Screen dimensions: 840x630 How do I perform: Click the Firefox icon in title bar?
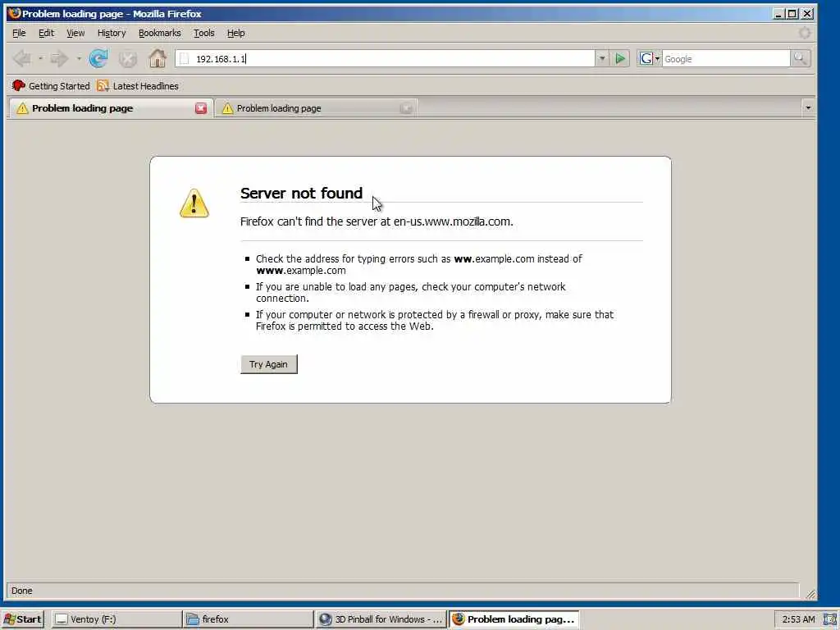(15, 13)
